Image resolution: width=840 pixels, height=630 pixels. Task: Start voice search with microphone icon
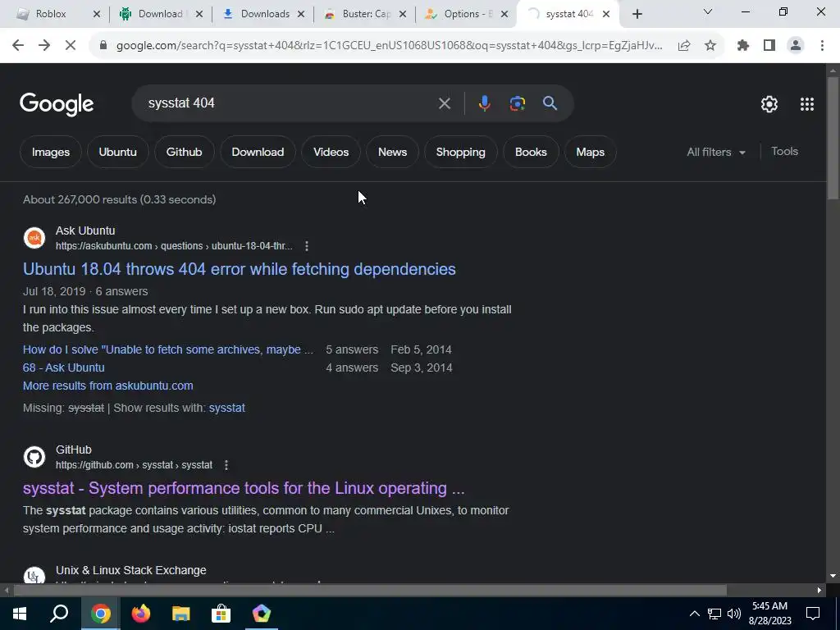click(x=484, y=103)
